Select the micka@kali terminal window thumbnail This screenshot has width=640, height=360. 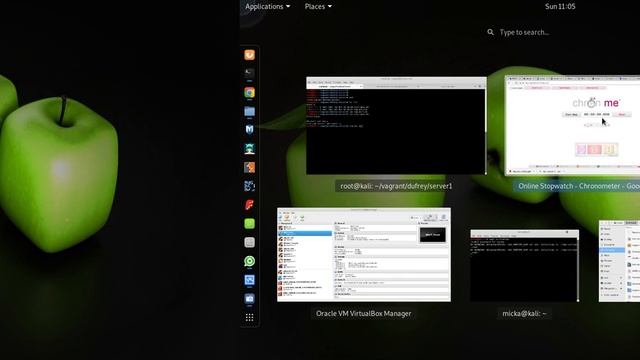524,266
